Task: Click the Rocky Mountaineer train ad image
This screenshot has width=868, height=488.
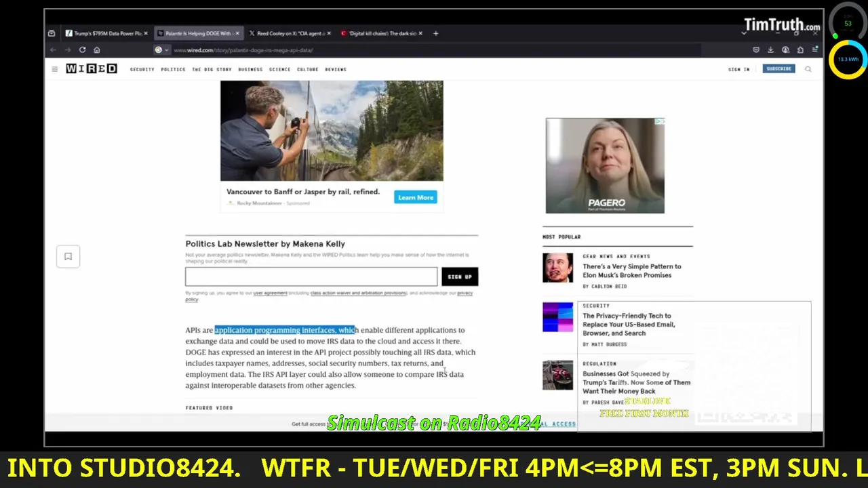Action: coord(332,131)
